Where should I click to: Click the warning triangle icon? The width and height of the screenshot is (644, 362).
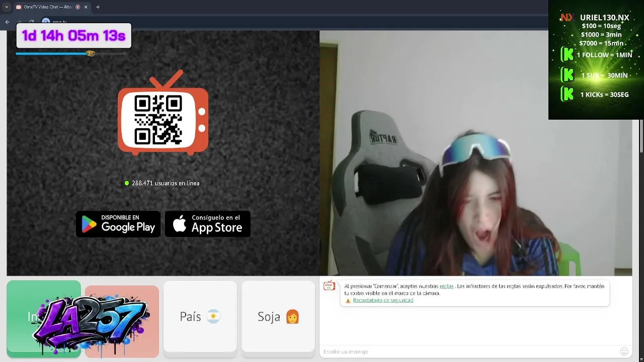point(348,301)
